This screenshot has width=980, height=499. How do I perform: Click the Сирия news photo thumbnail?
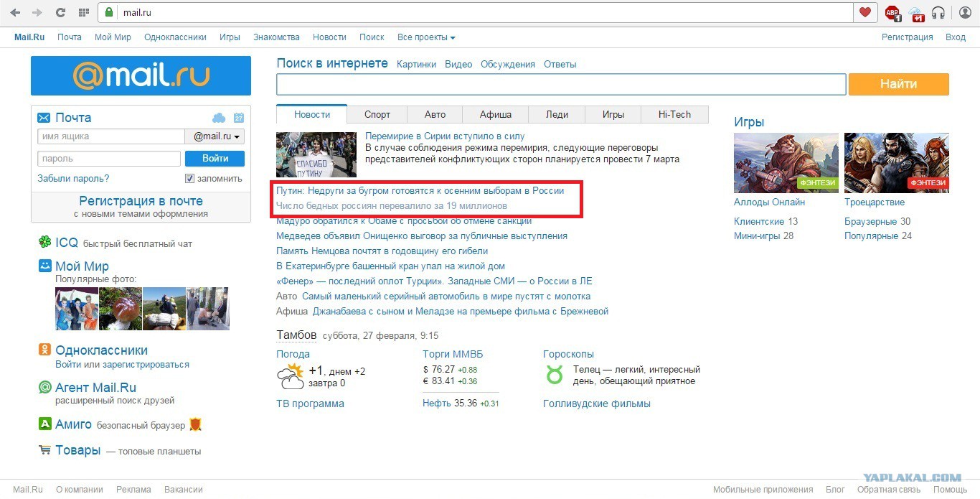click(x=316, y=154)
